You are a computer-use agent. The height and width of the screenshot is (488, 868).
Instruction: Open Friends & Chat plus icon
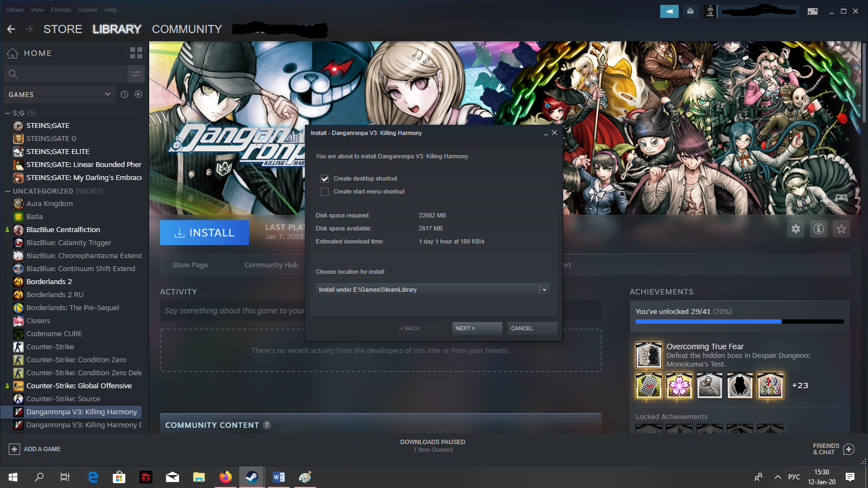849,449
